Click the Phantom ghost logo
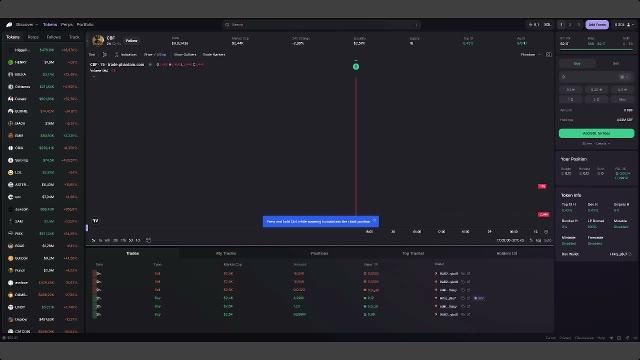The width and height of the screenshot is (640, 360). point(9,25)
